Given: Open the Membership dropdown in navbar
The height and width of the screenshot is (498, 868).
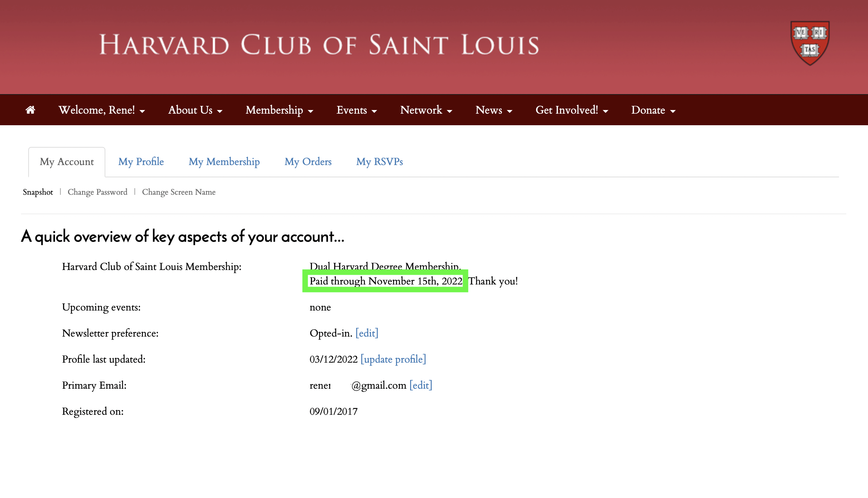Looking at the screenshot, I should pyautogui.click(x=279, y=110).
